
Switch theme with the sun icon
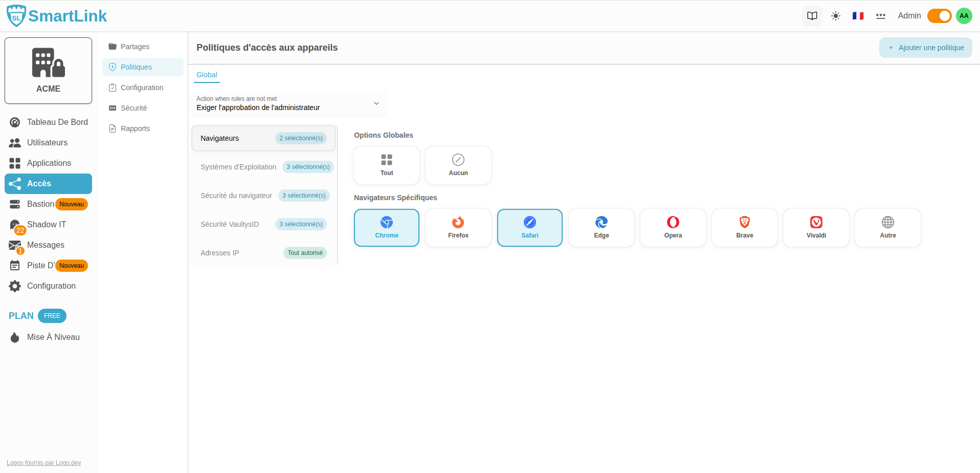835,16
